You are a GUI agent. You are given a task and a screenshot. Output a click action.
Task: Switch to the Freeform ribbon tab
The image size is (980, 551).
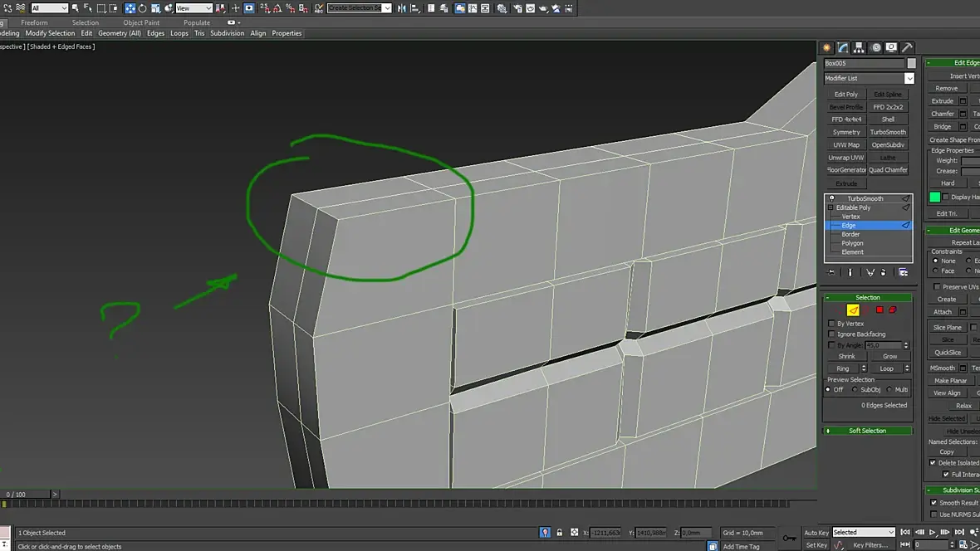coord(34,23)
